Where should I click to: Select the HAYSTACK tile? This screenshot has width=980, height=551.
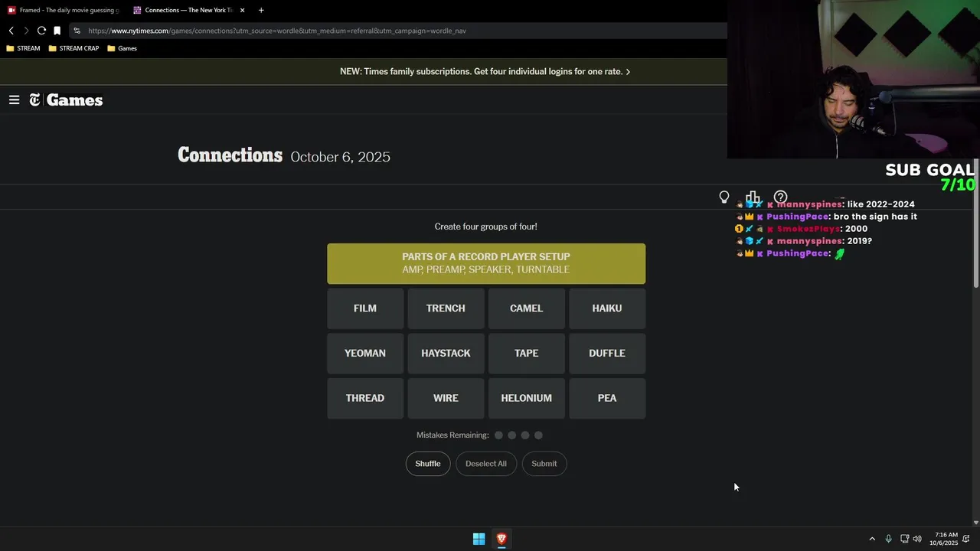[446, 353]
